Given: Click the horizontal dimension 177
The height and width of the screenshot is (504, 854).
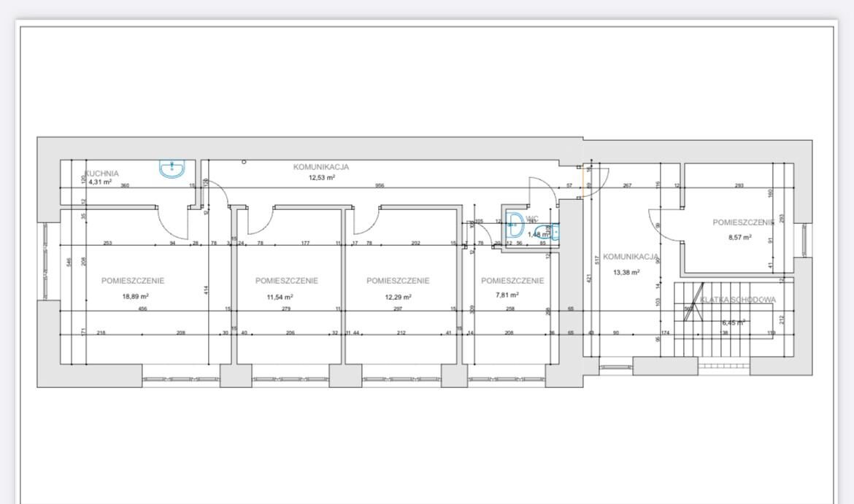Looking at the screenshot, I should (x=306, y=244).
